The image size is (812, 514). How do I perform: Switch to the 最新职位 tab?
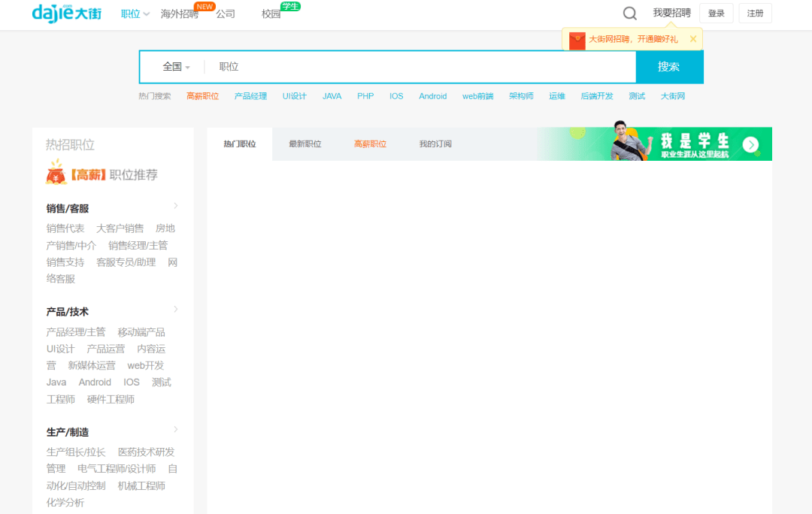[304, 144]
